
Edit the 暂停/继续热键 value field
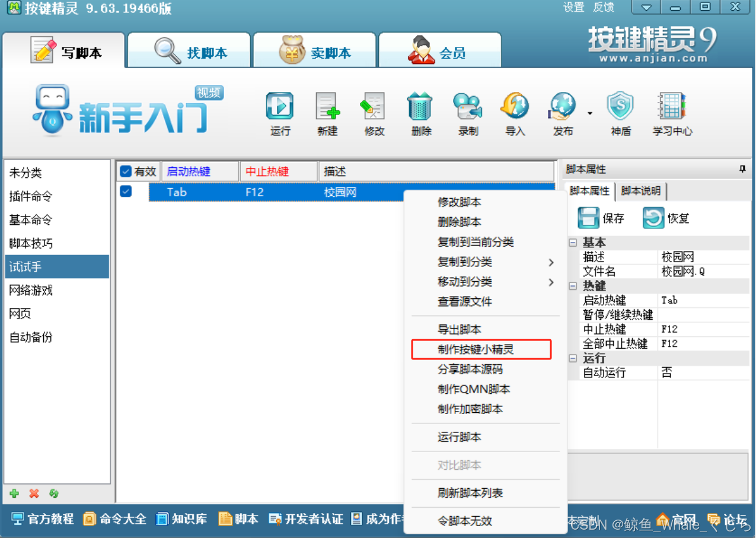pyautogui.click(x=704, y=315)
